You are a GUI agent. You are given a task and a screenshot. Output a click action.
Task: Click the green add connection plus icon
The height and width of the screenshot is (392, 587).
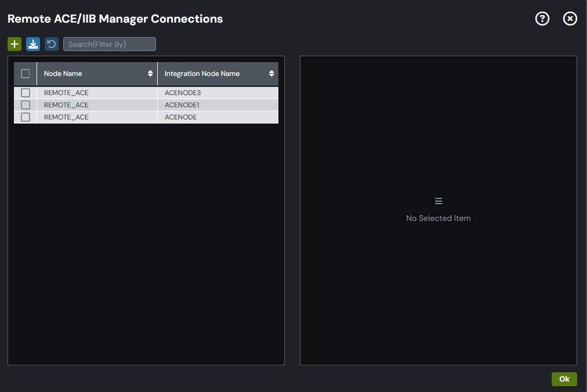(15, 44)
